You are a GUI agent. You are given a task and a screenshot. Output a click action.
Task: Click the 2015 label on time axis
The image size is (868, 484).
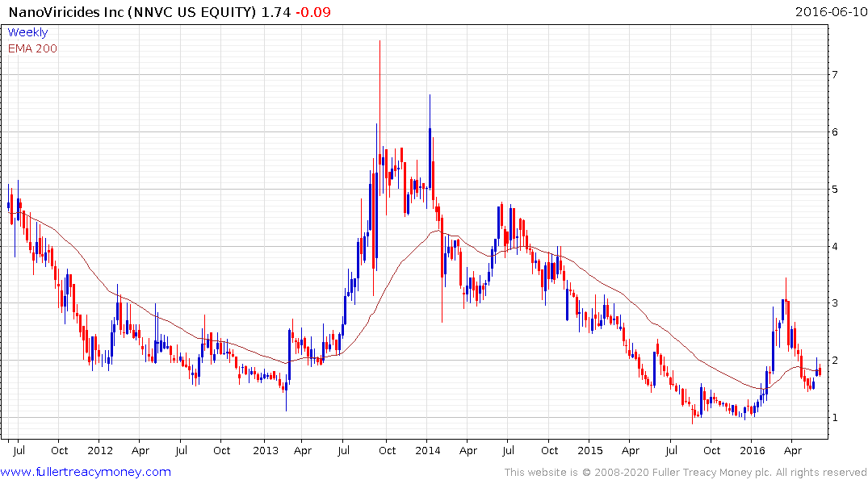tap(590, 451)
